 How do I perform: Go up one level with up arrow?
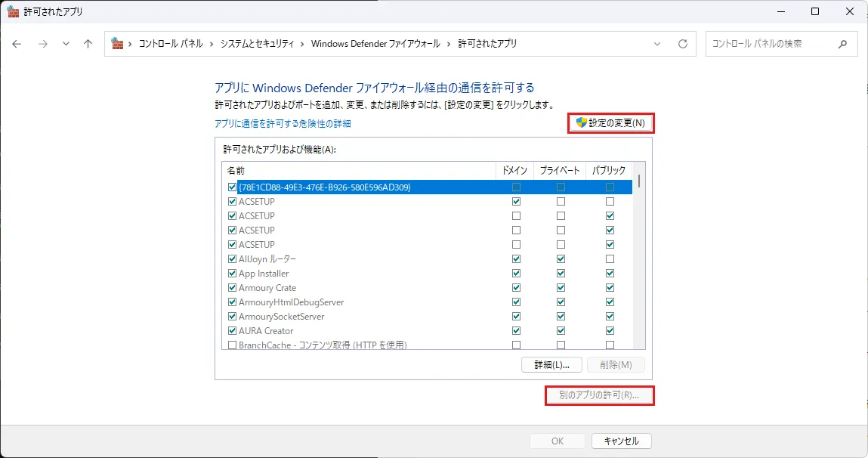pyautogui.click(x=88, y=44)
